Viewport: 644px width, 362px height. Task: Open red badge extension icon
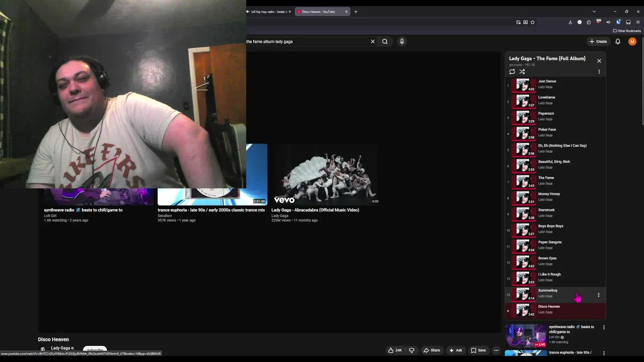[x=599, y=22]
